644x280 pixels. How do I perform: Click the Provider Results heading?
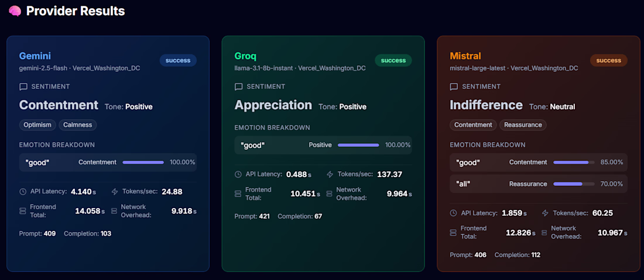click(76, 11)
